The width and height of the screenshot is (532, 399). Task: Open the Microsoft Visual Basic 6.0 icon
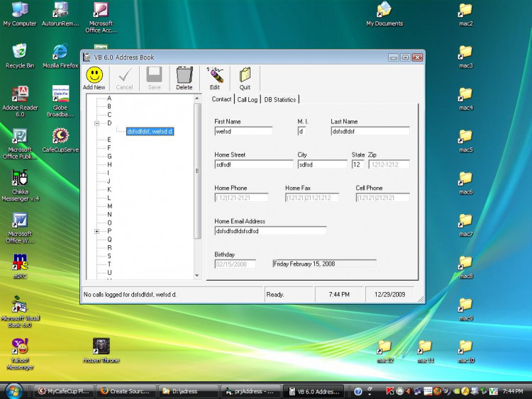pyautogui.click(x=20, y=312)
